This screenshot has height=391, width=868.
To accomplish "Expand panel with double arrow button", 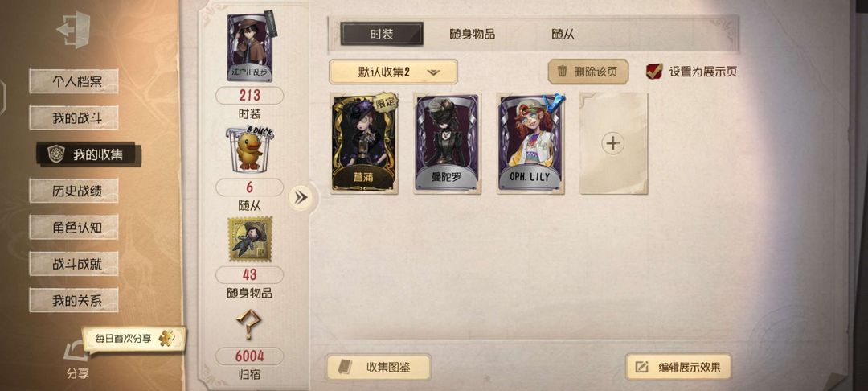I will coord(301,198).
